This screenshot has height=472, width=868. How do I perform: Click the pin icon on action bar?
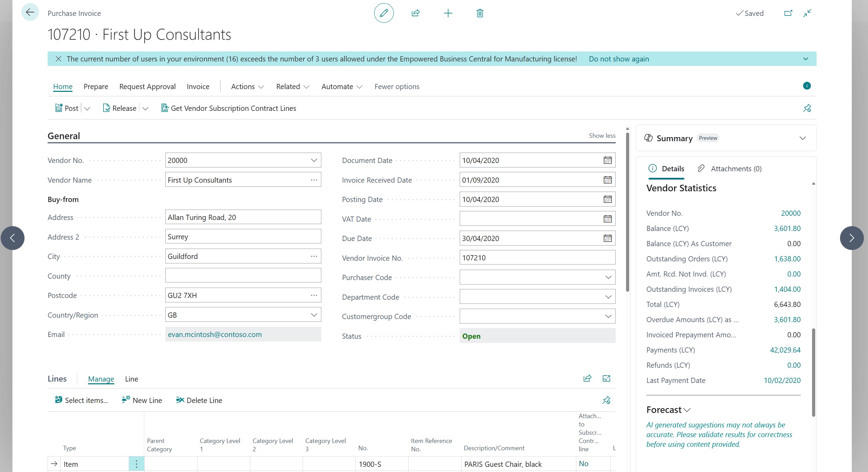(807, 108)
